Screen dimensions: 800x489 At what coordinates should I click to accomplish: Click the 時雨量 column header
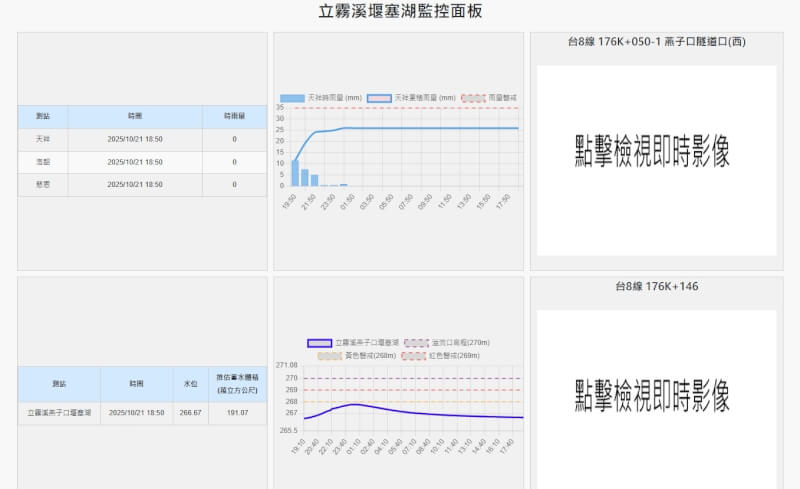click(x=234, y=116)
